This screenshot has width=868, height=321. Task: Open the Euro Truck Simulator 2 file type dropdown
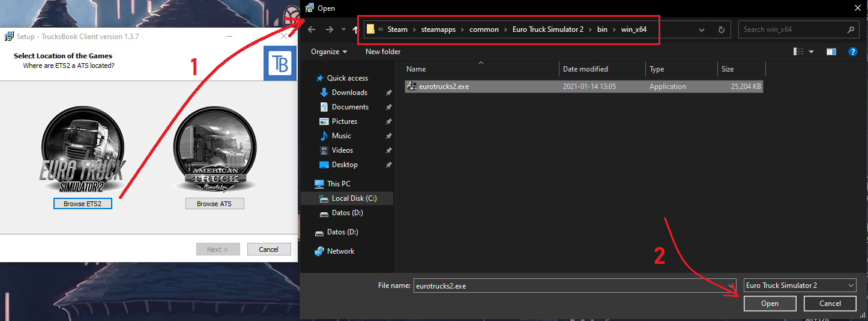point(800,286)
